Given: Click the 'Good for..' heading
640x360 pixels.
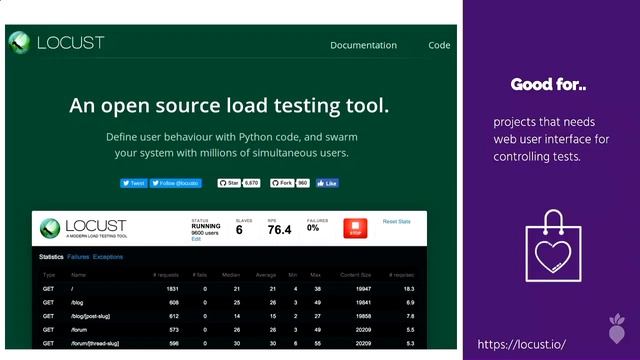Looking at the screenshot, I should (548, 84).
